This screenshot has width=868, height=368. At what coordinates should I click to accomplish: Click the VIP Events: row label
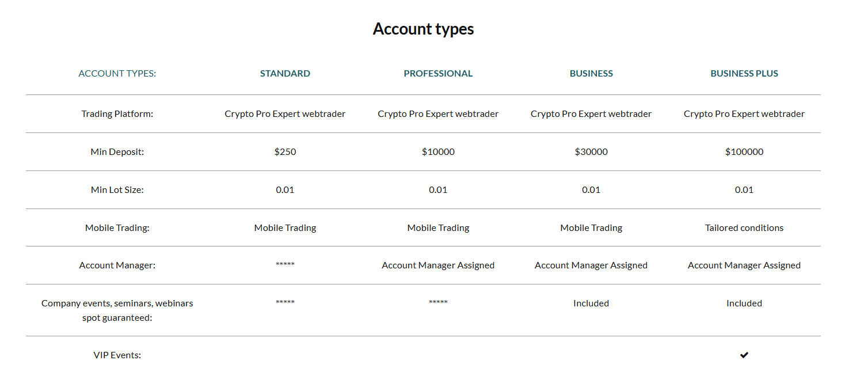pos(117,355)
